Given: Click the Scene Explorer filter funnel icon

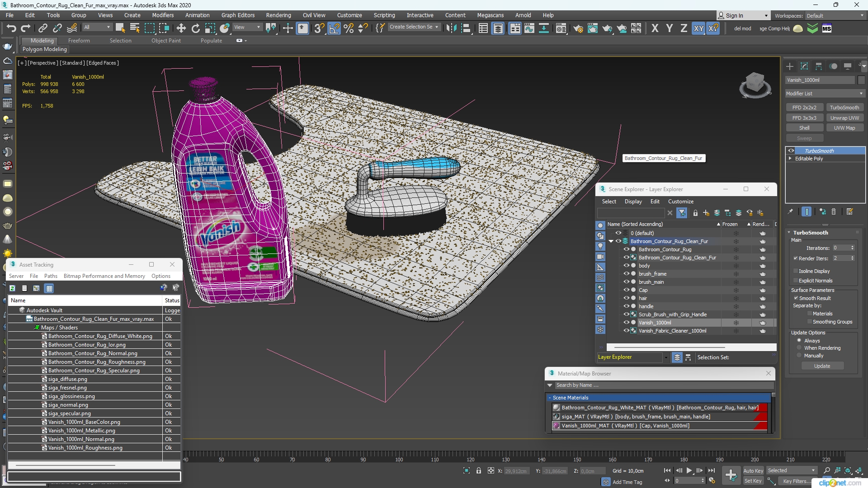Looking at the screenshot, I should [x=682, y=213].
